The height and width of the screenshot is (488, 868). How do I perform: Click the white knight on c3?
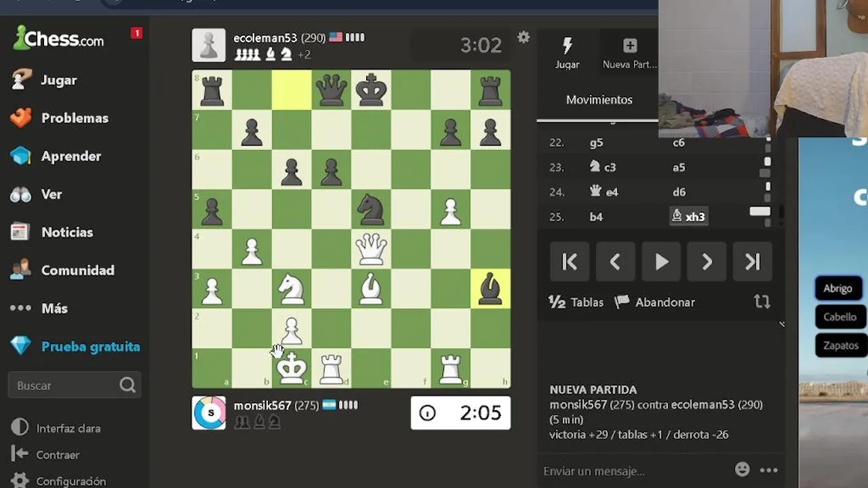(x=292, y=289)
